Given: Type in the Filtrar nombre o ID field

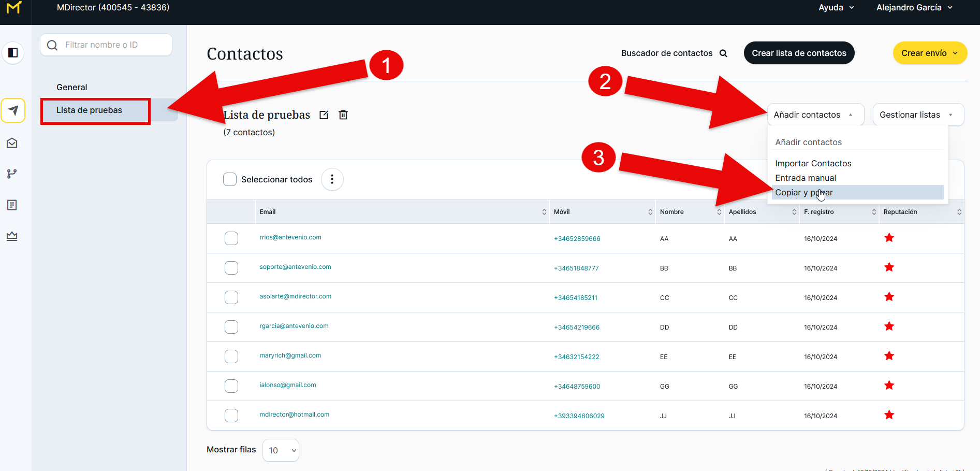Looking at the screenshot, I should pyautogui.click(x=114, y=45).
